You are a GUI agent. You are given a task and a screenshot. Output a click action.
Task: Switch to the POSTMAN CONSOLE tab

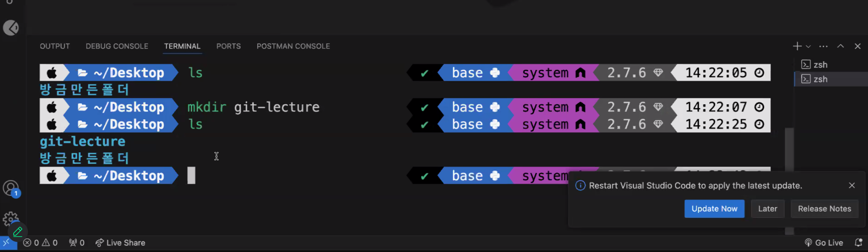[x=293, y=46]
